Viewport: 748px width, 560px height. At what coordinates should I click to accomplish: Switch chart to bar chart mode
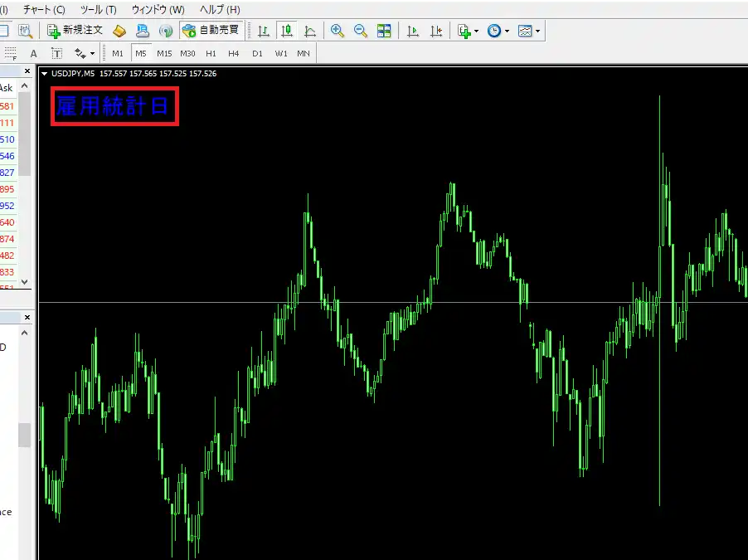pos(264,31)
